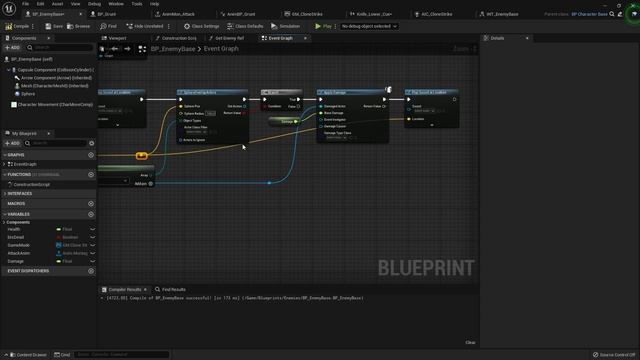
Task: Expand the Interfaces section
Action: 5,193
